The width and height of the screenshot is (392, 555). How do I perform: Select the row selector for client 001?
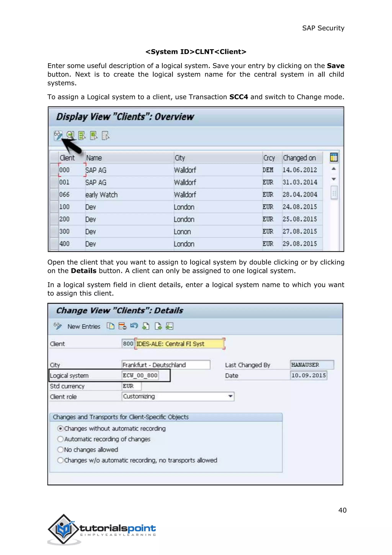pos(54,182)
